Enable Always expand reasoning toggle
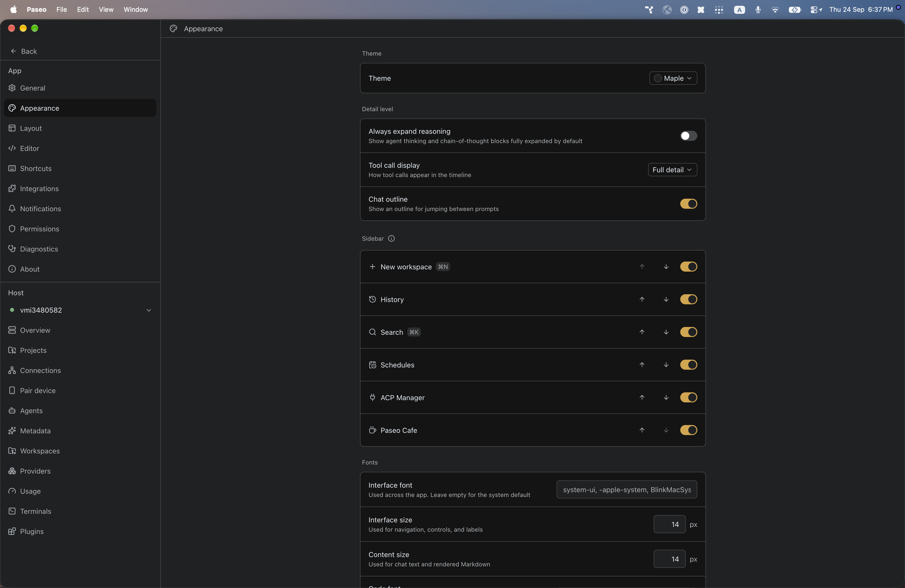Image resolution: width=905 pixels, height=588 pixels. tap(688, 136)
